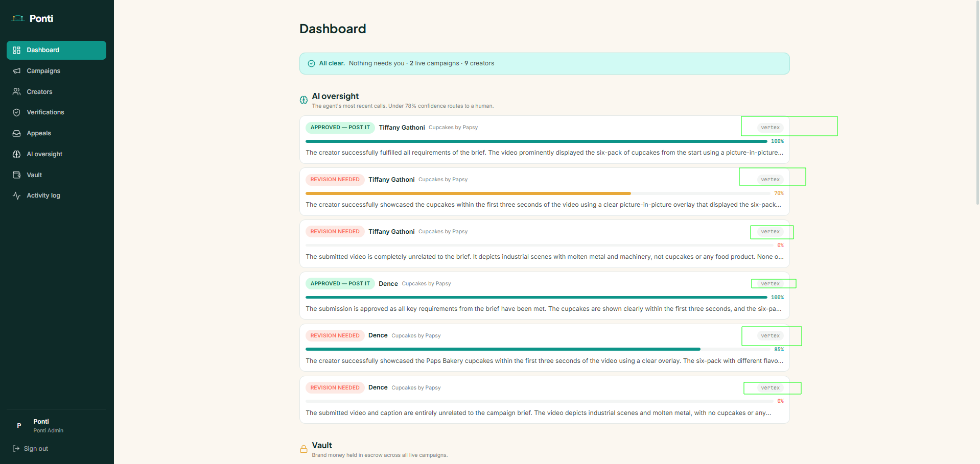Click Tiffany Gathoni's name on approved card
The width and height of the screenshot is (980, 464).
[402, 128]
